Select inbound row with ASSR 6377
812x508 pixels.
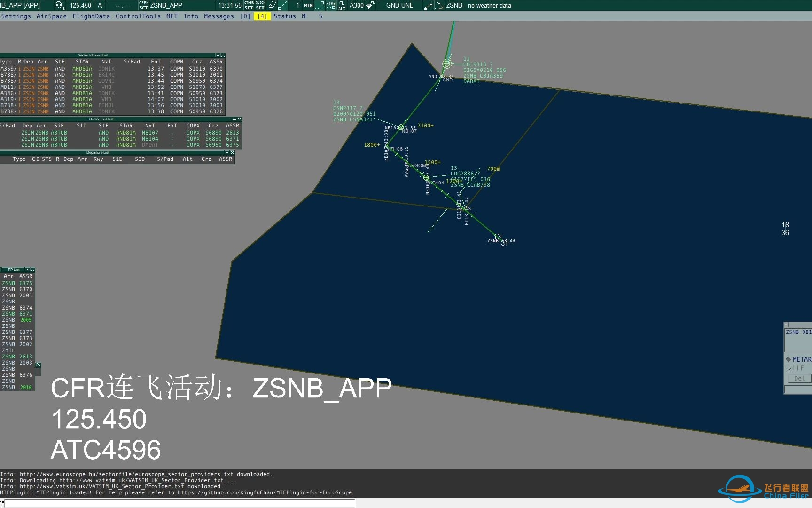(x=112, y=87)
